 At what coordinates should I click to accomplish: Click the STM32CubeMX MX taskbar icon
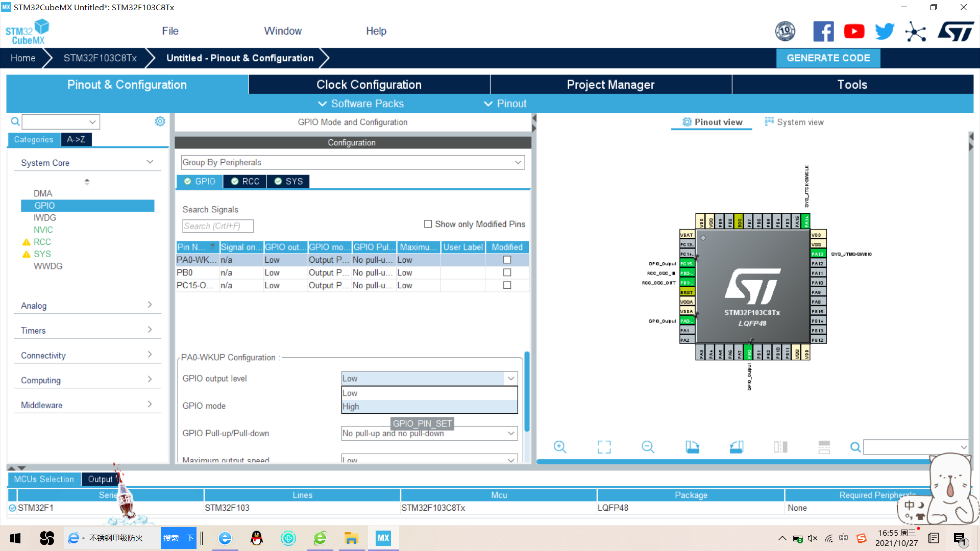pyautogui.click(x=383, y=538)
